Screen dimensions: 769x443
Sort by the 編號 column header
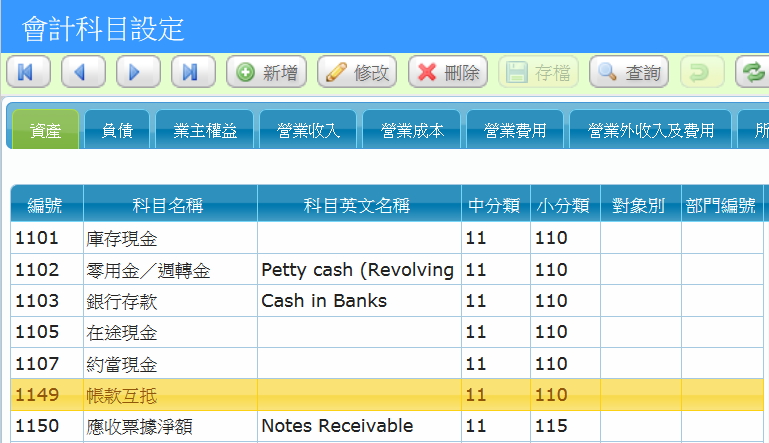point(46,206)
